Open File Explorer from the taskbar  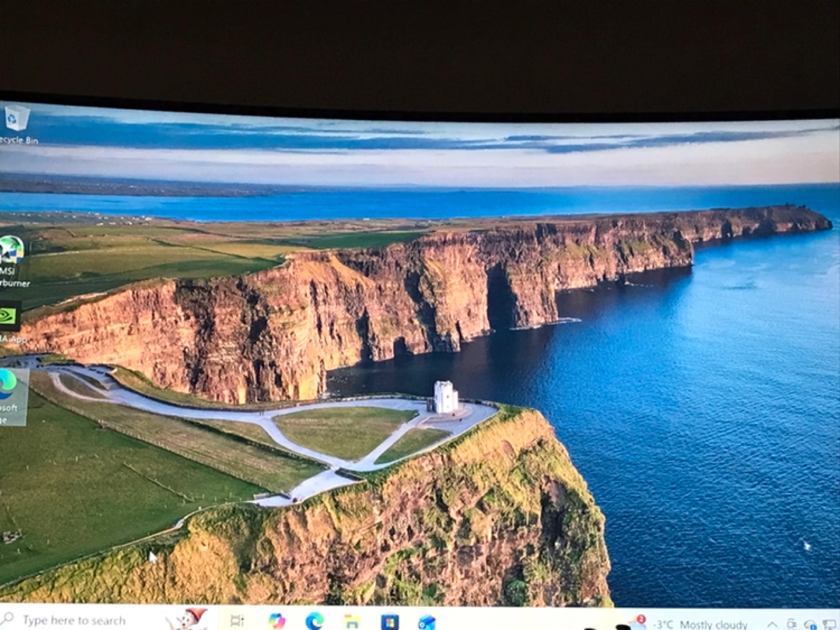point(352,621)
